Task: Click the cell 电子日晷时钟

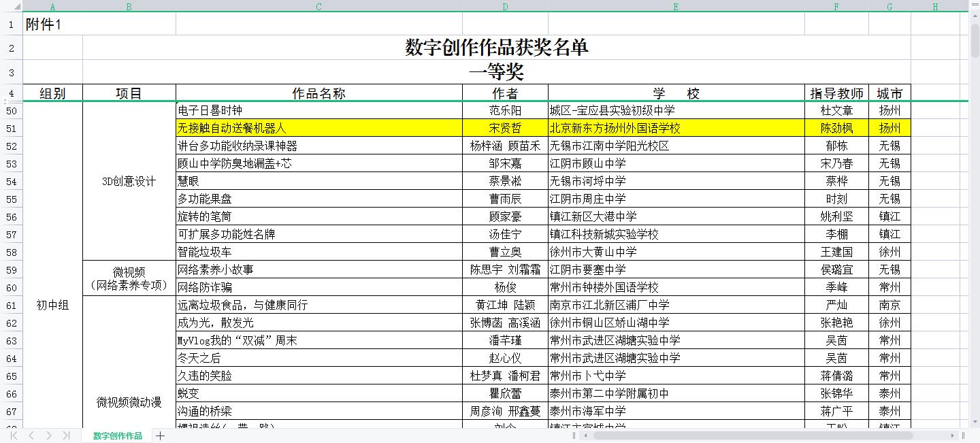Action: coord(319,110)
